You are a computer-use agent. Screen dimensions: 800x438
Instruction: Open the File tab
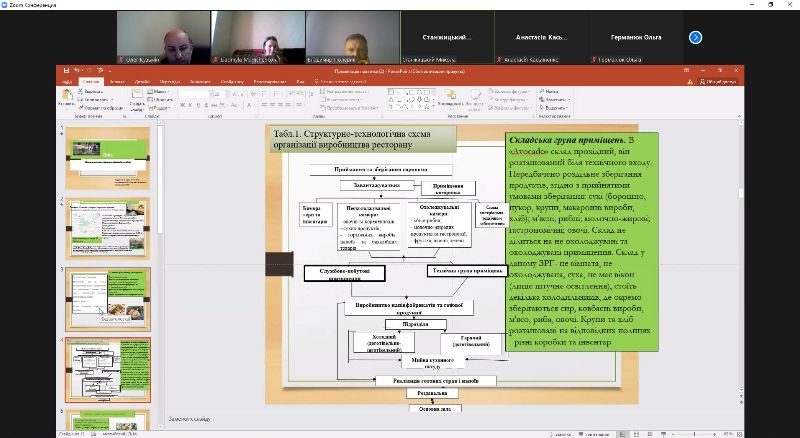(66, 82)
